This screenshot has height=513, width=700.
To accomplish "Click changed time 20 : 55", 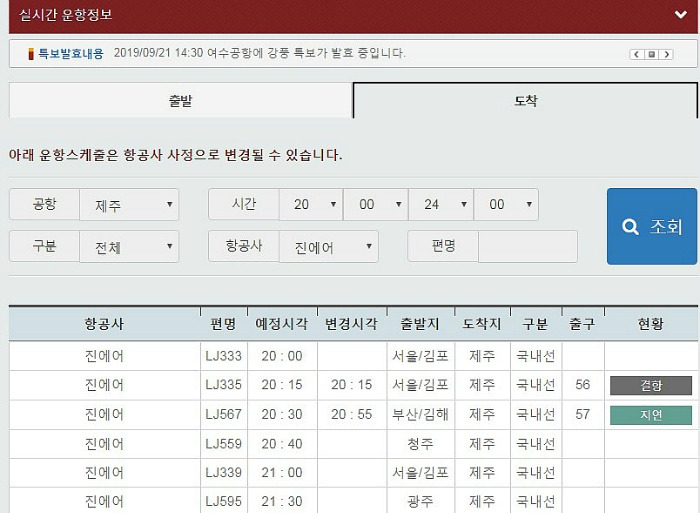I will pyautogui.click(x=352, y=414).
